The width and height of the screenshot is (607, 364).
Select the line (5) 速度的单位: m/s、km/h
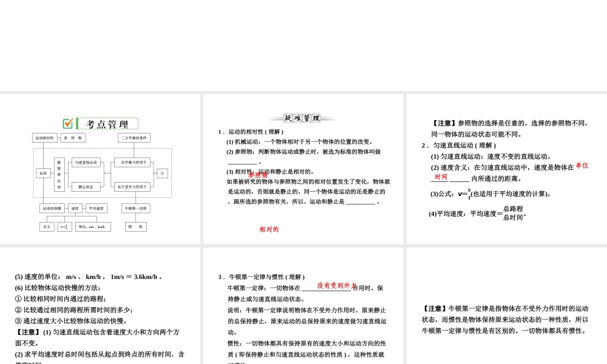coord(89,277)
